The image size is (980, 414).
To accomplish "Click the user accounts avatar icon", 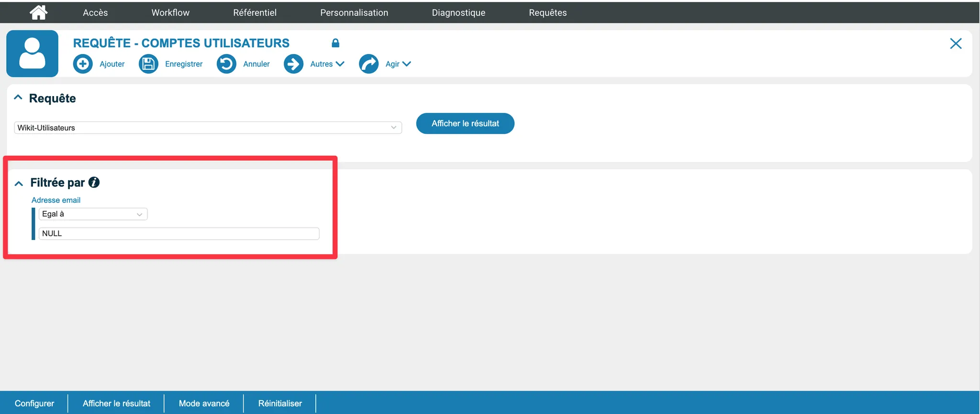I will click(33, 54).
